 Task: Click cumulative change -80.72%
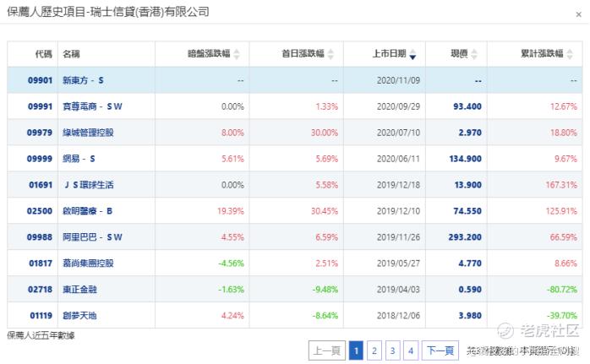(562, 289)
